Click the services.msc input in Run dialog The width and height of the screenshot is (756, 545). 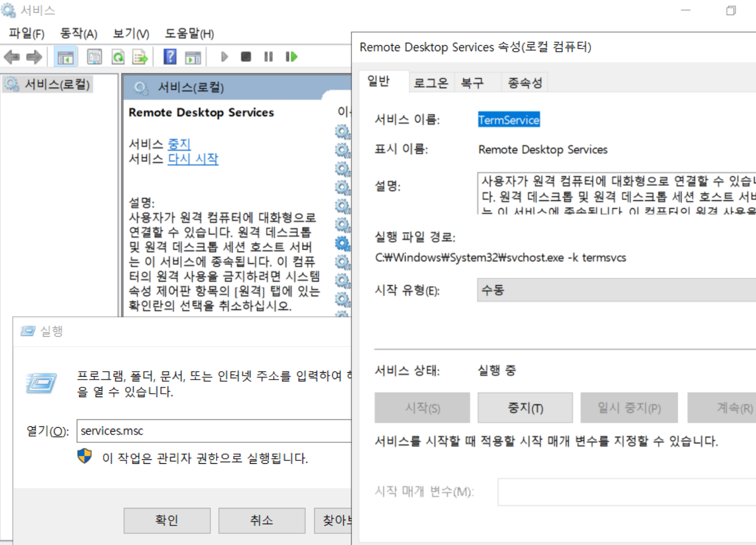pyautogui.click(x=214, y=431)
